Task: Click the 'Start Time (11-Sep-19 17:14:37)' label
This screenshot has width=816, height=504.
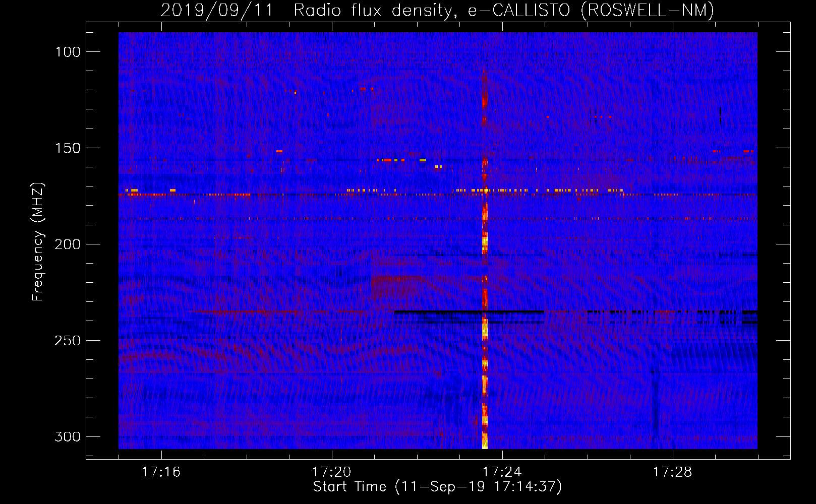Action: coord(437,487)
